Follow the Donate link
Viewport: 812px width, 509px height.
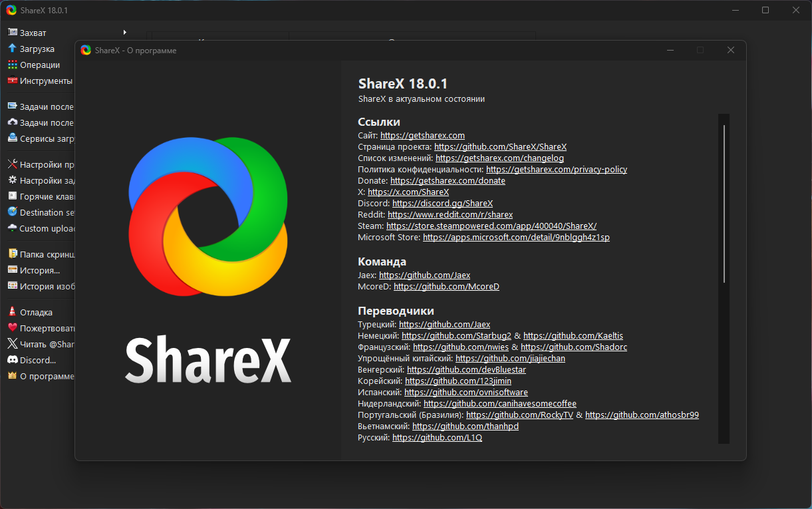click(x=448, y=180)
